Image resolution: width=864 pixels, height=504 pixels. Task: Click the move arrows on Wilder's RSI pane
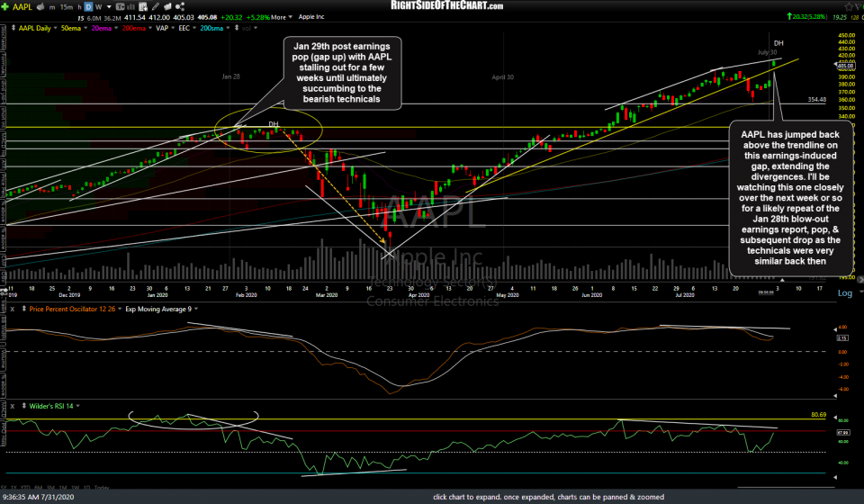point(23,405)
